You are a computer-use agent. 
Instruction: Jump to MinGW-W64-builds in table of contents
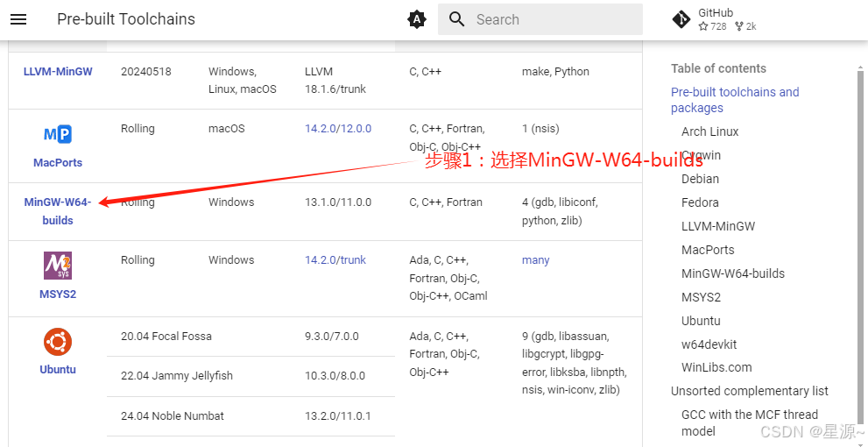coord(733,273)
